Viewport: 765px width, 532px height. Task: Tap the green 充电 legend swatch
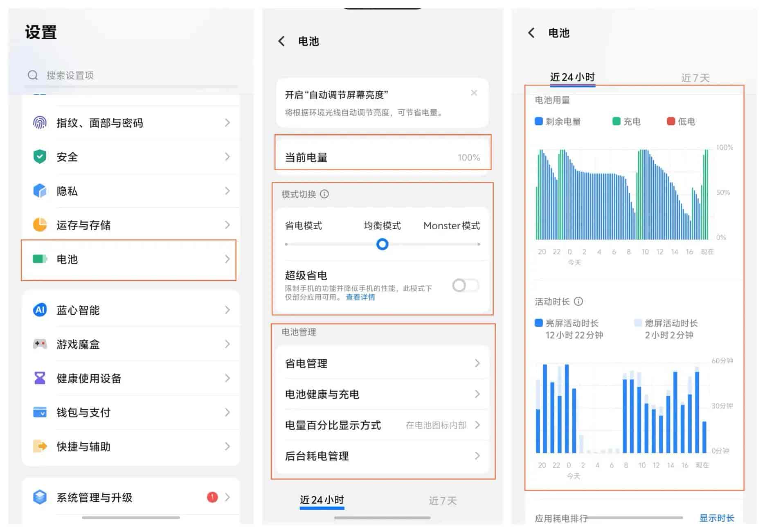coord(616,121)
